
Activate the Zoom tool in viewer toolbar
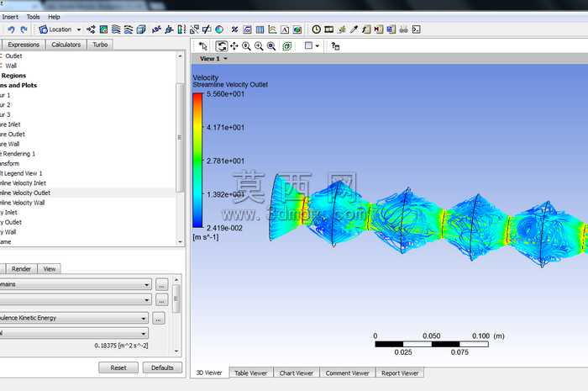click(246, 46)
